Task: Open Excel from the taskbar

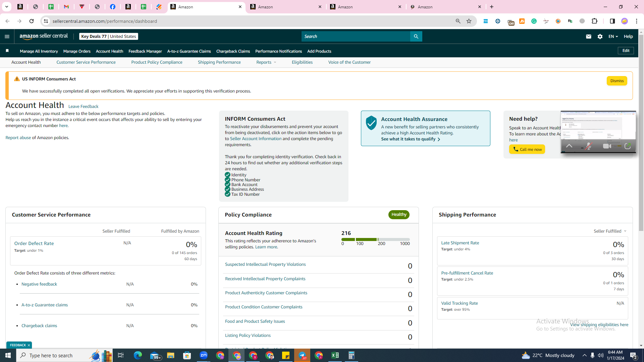Action: 335,355
